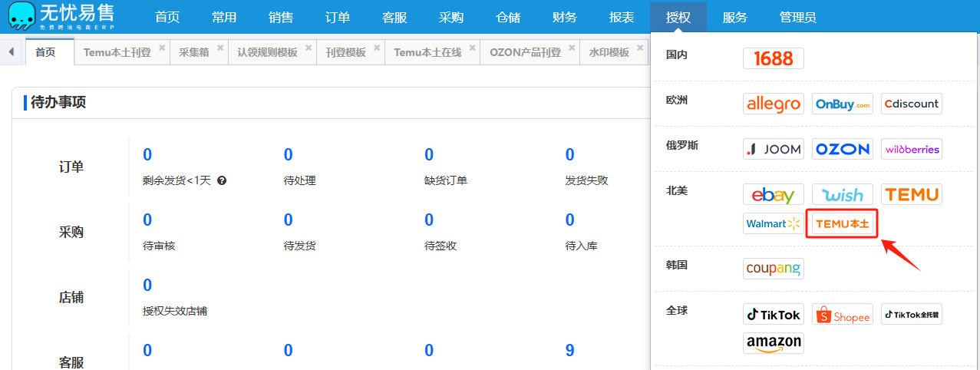The width and height of the screenshot is (980, 370).
Task: Choose the Walmart platform logo
Action: point(773,223)
